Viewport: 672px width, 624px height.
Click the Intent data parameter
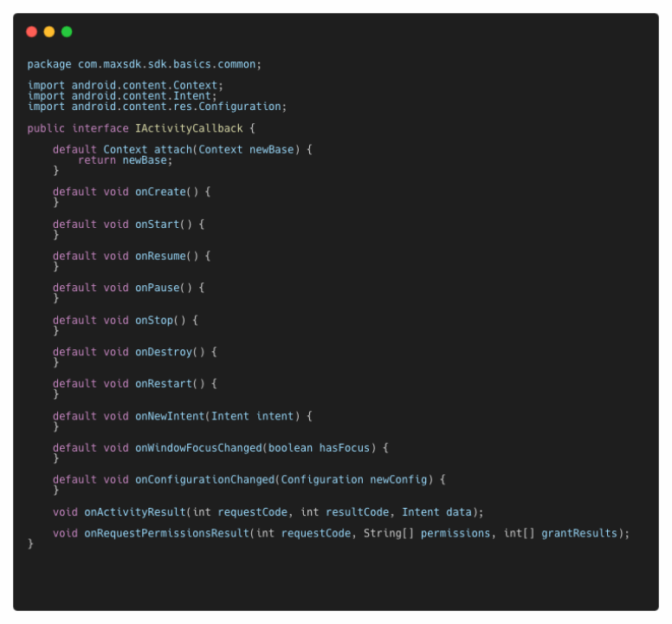[436, 512]
